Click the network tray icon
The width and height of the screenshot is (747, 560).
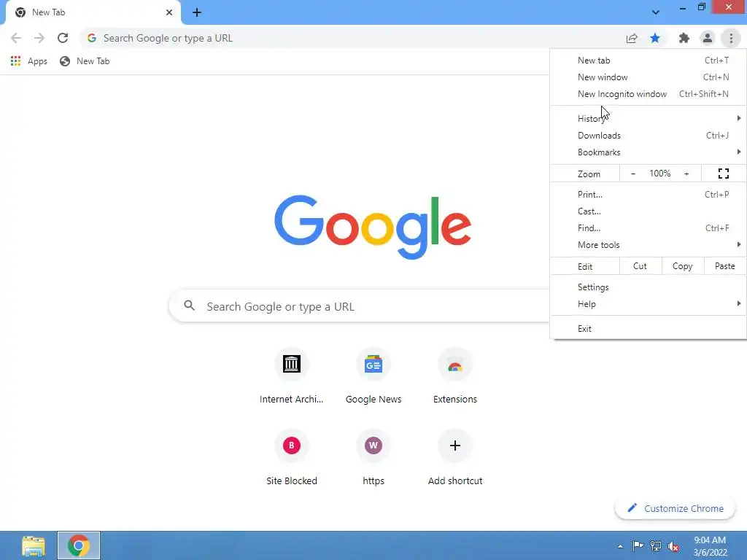click(656, 546)
